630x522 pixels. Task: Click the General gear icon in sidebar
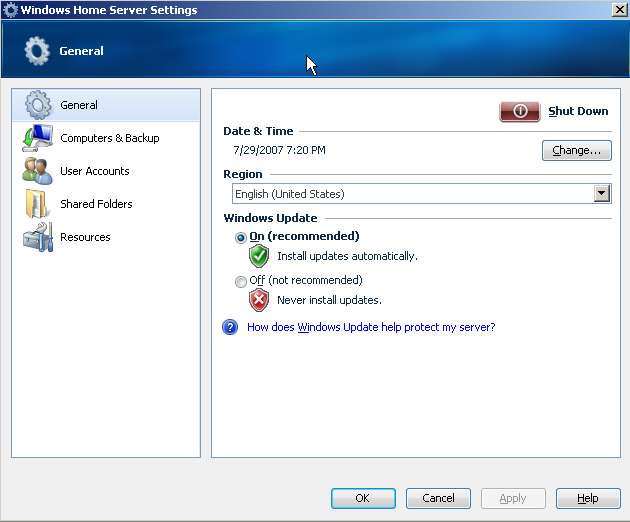pos(38,105)
